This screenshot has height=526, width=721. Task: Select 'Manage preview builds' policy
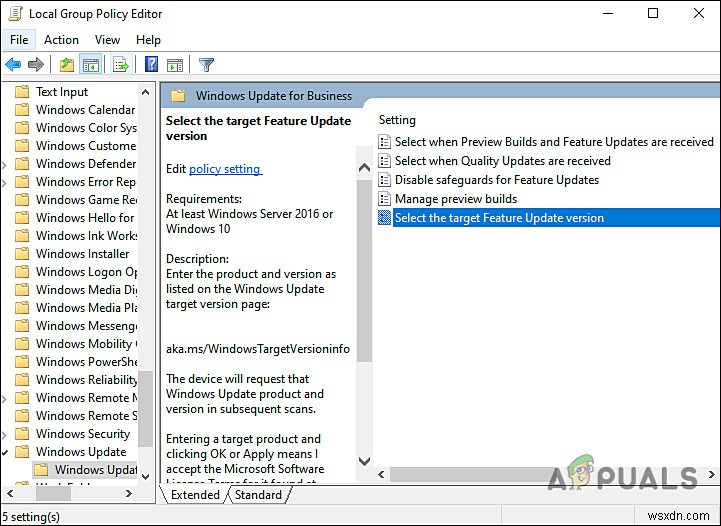[x=456, y=199]
